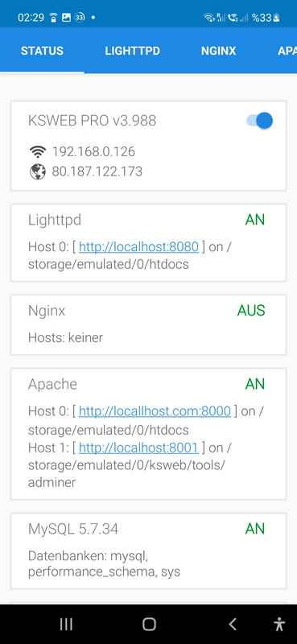The image size is (297, 644).
Task: Tap the Lighttpd AN status label
Action: click(x=255, y=220)
